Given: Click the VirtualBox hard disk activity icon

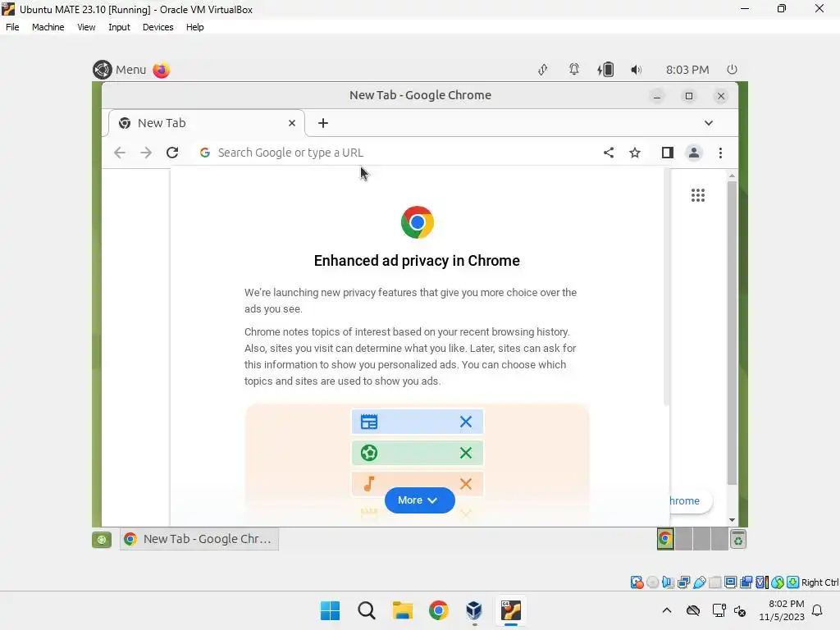Looking at the screenshot, I should coord(637,582).
